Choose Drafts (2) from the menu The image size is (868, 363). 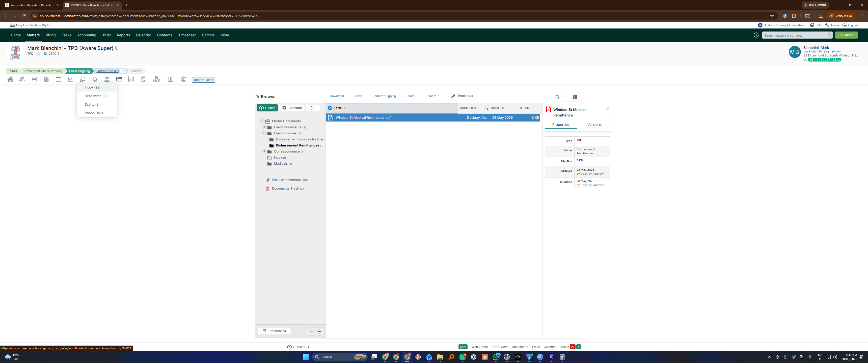pos(97,104)
